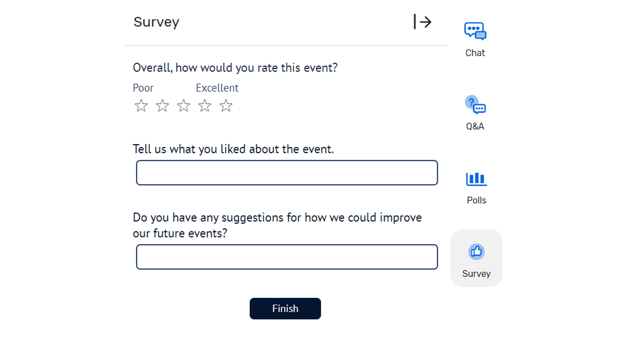Select the middle star rating
Viewport: 627px width, 364px height.
pos(184,105)
